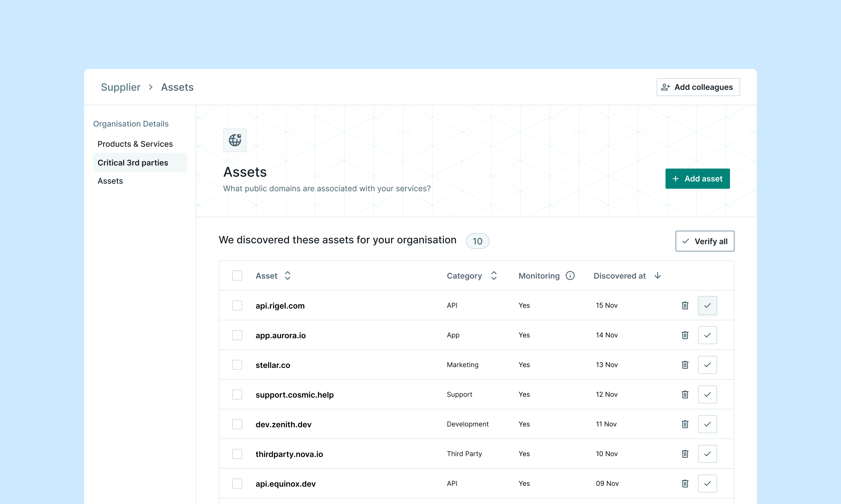Open Products & Services section
Screen dimensions: 841x504
pos(135,144)
